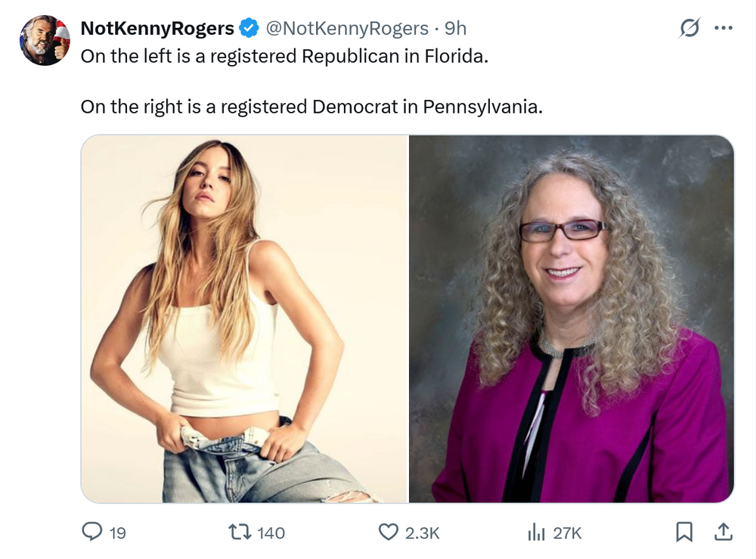Viewport: 756px width, 559px height.
Task: Click the Grok slashed-circle icon
Action: (689, 29)
